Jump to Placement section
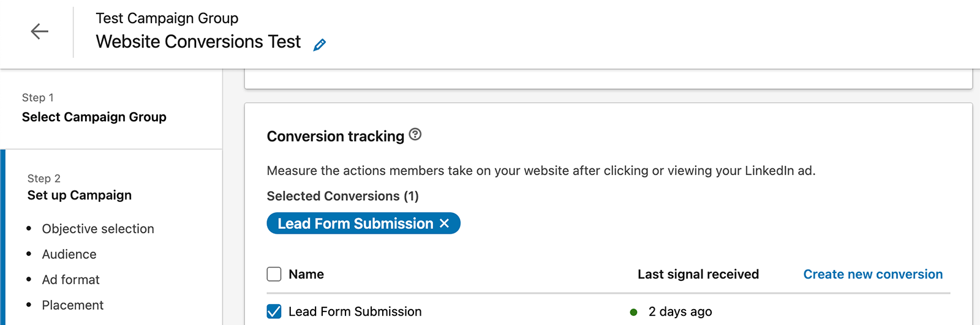980x325 pixels. coord(73,305)
